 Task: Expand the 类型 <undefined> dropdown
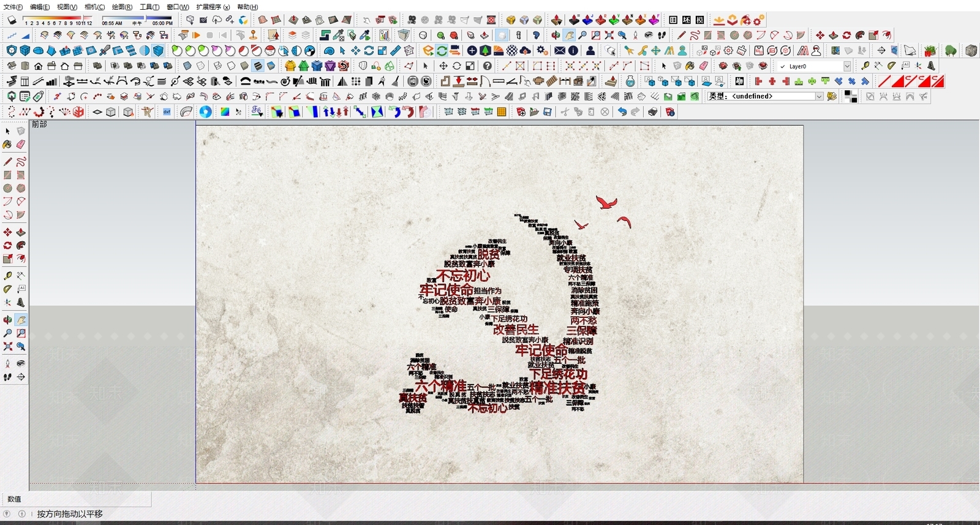[x=819, y=96]
